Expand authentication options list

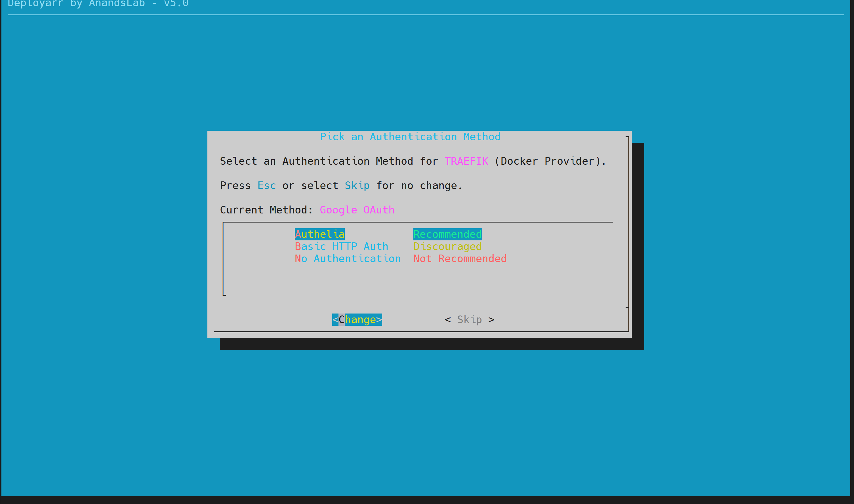pyautogui.click(x=421, y=259)
